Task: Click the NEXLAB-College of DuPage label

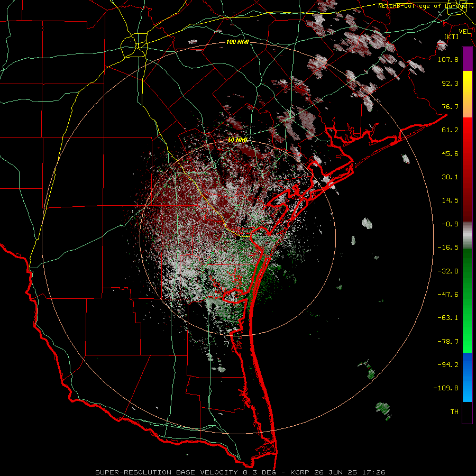Action: coord(425,6)
